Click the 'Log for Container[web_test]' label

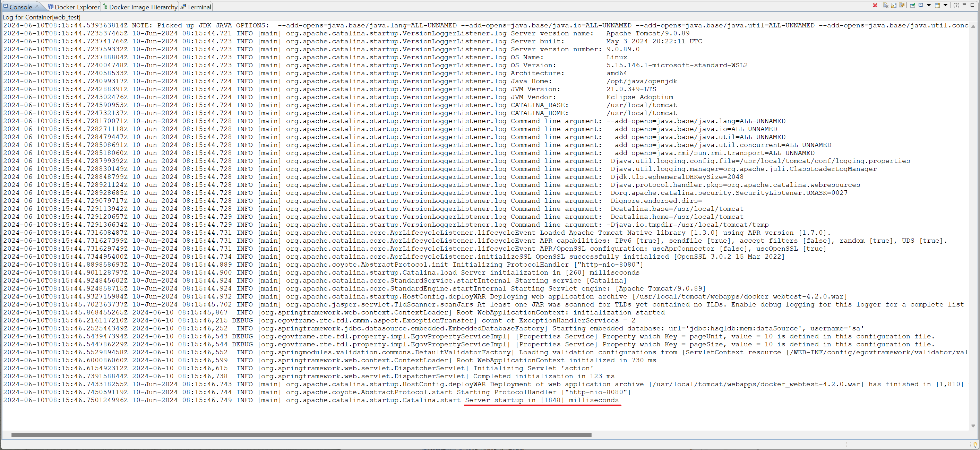pyautogui.click(x=42, y=17)
